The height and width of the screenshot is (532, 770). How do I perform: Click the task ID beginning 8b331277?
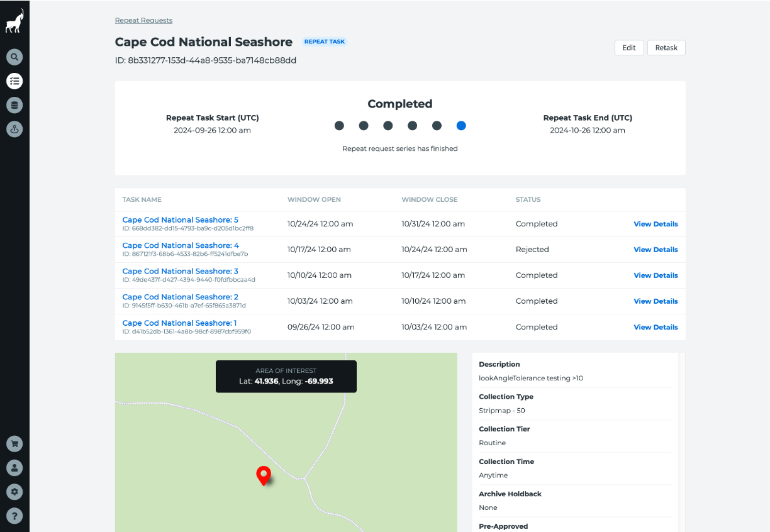tap(206, 60)
